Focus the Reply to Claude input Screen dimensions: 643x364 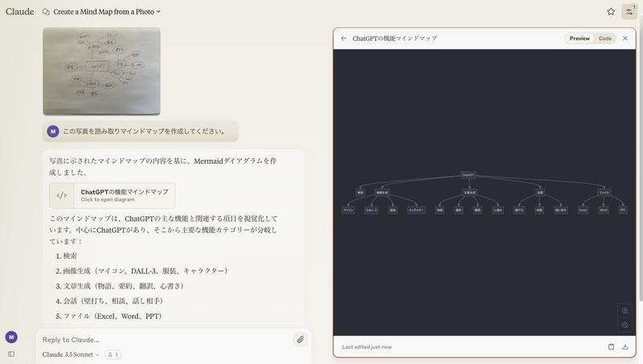pyautogui.click(x=166, y=339)
